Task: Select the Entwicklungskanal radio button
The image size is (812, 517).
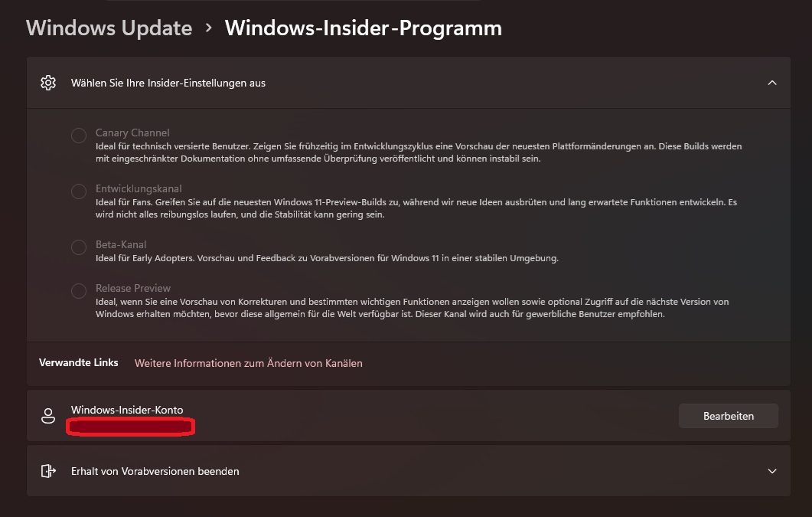Action: [79, 191]
